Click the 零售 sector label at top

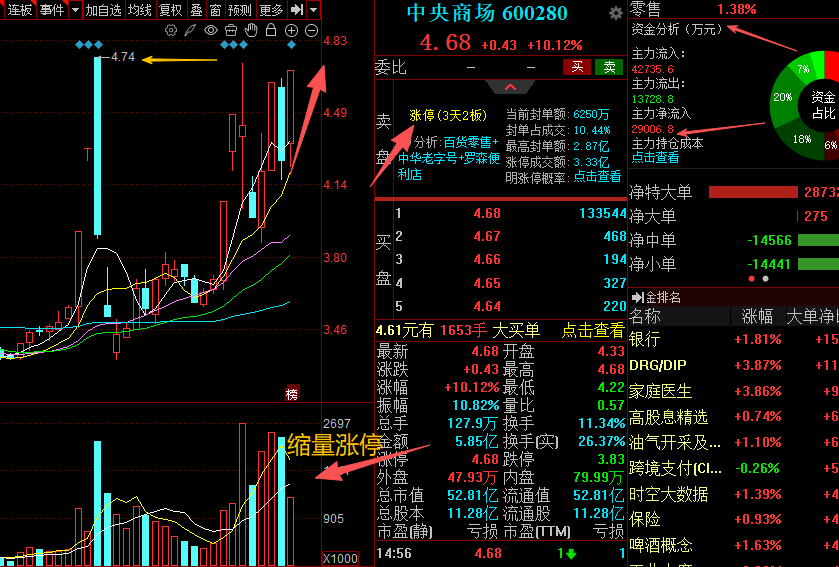pos(645,9)
